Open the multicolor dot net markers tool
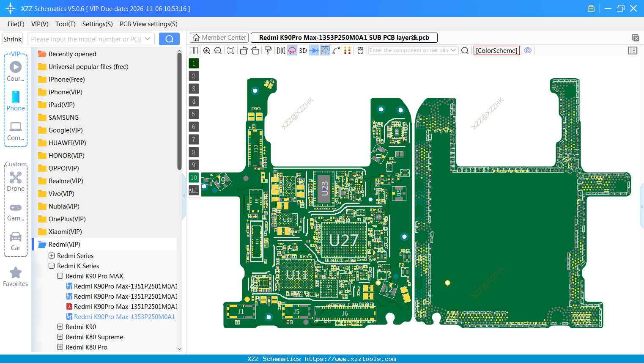644x363 pixels. click(x=347, y=50)
